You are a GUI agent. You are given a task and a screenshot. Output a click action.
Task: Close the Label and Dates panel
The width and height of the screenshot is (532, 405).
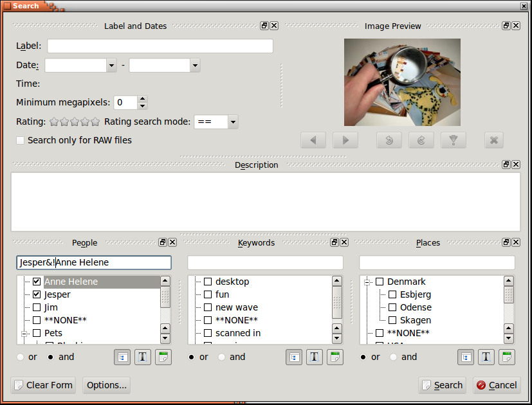click(x=274, y=26)
